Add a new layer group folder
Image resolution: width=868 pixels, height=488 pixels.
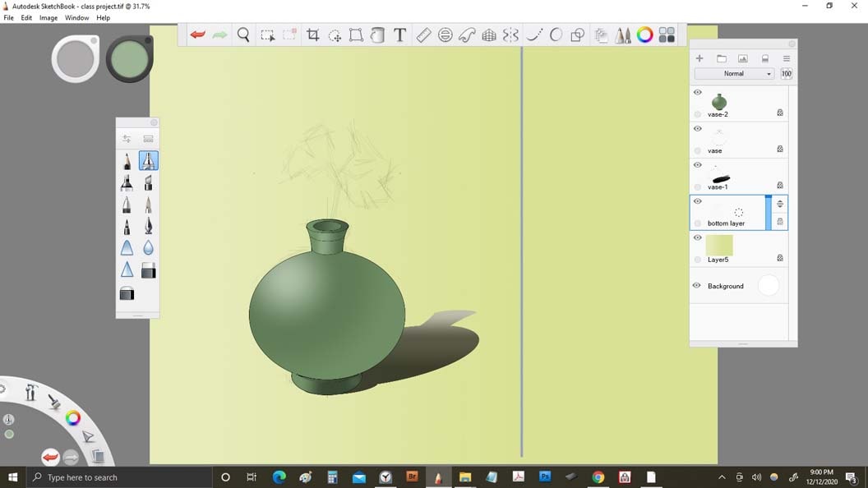pos(722,58)
